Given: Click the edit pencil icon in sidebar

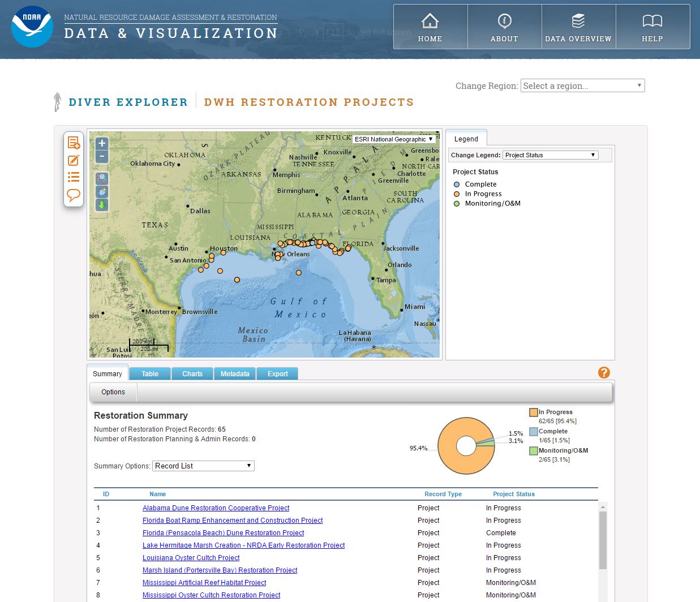Looking at the screenshot, I should tap(74, 161).
